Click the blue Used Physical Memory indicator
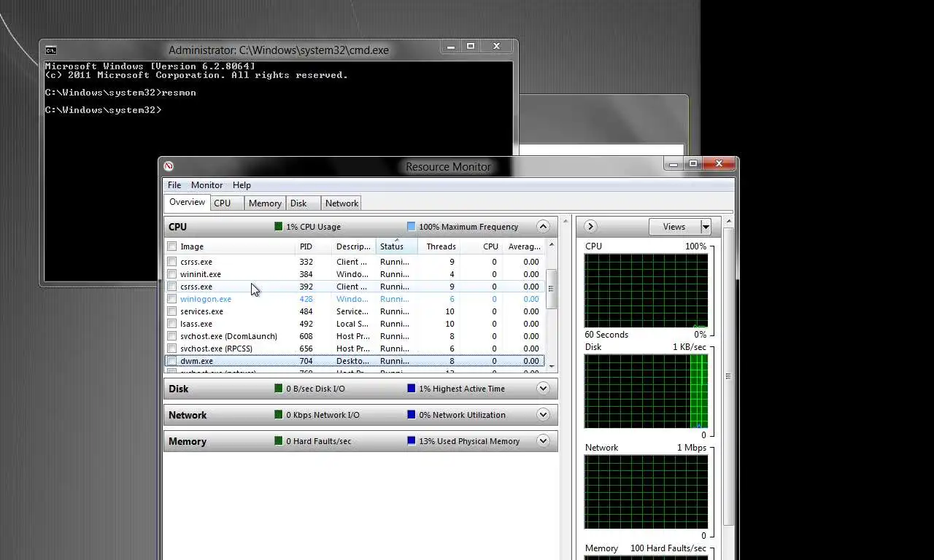This screenshot has height=560, width=934. point(411,441)
